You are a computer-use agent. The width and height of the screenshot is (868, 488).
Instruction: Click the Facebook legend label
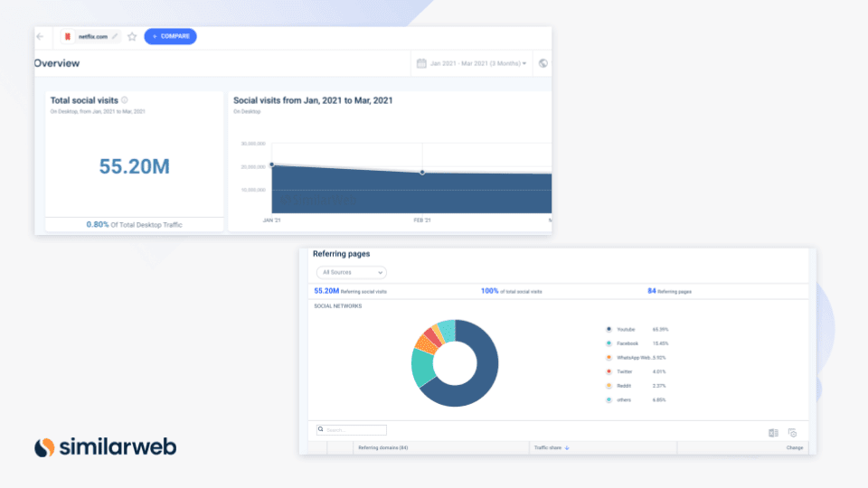point(627,343)
